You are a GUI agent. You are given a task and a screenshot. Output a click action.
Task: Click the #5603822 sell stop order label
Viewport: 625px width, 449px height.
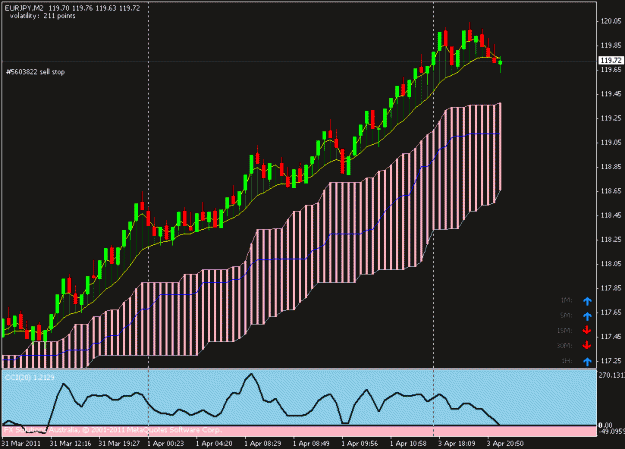tap(35, 72)
